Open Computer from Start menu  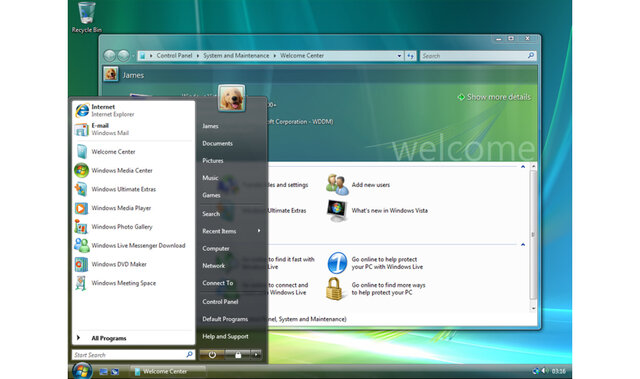click(x=216, y=248)
